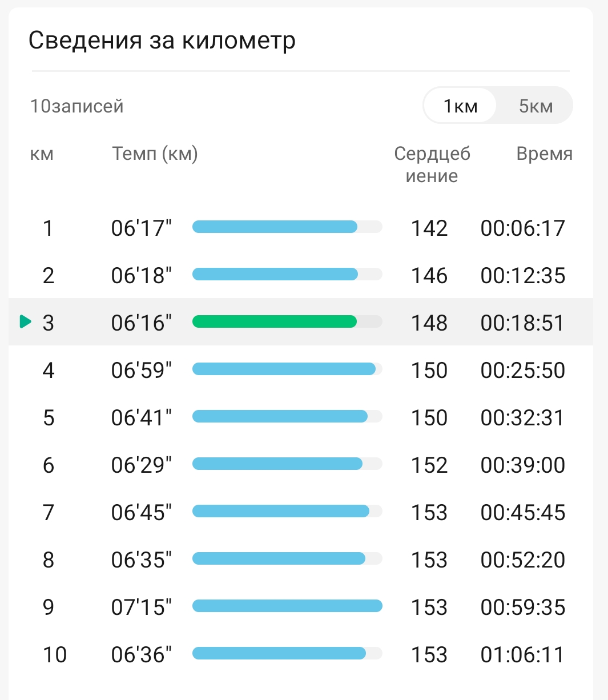
Task: Switch to the 1км split view
Action: [x=460, y=106]
